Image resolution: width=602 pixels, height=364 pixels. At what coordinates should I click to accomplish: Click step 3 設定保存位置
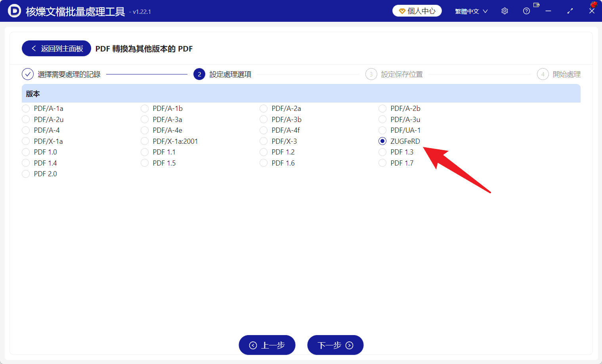[x=394, y=74]
